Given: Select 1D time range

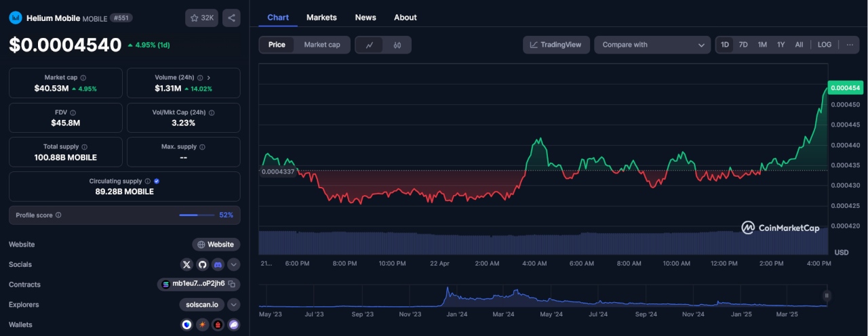Looking at the screenshot, I should pos(725,45).
